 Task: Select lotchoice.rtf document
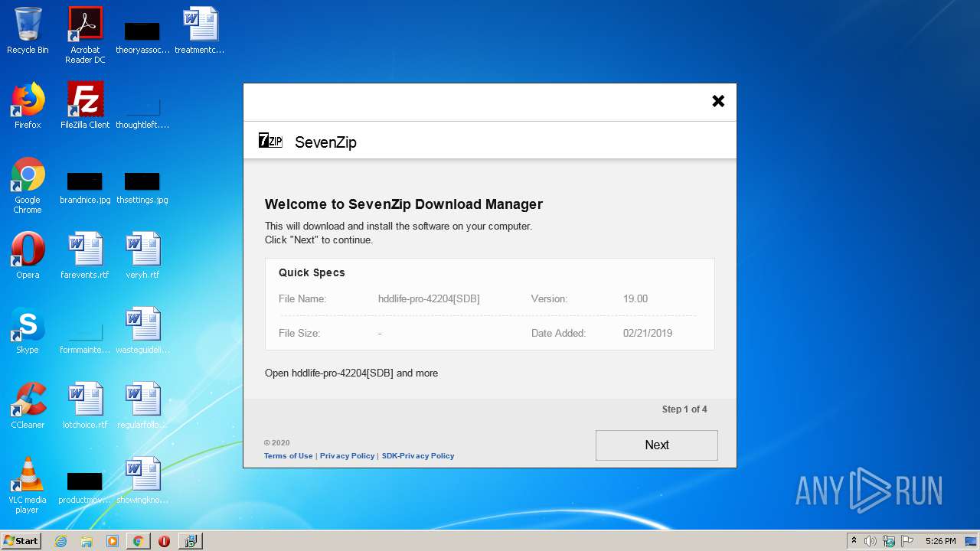tap(85, 406)
